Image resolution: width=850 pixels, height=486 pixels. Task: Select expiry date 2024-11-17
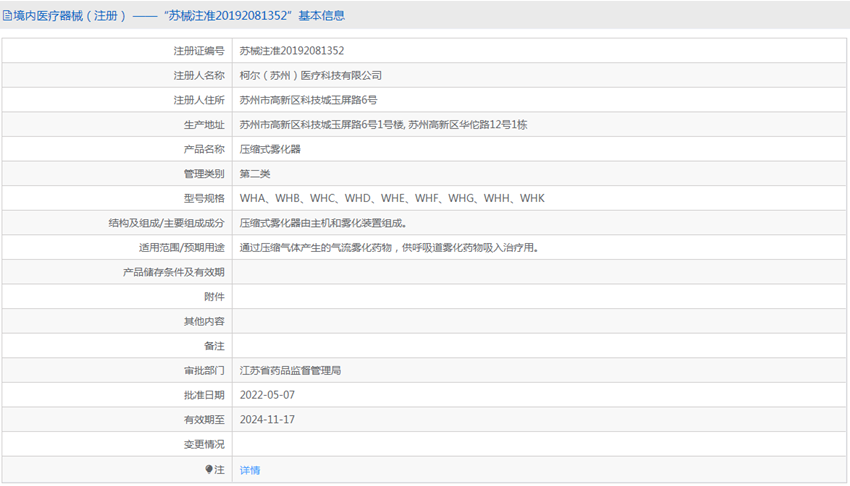point(267,419)
